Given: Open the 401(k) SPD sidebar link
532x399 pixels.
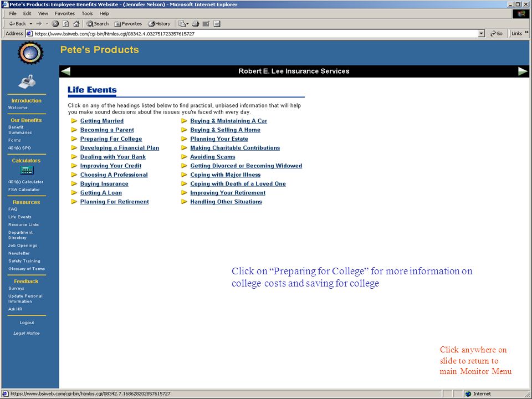Looking at the screenshot, I should [x=19, y=148].
